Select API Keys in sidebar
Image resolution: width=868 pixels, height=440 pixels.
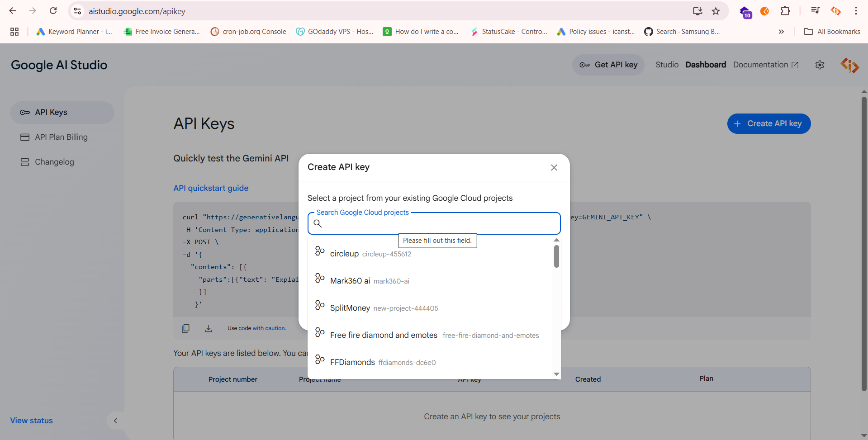tap(62, 112)
